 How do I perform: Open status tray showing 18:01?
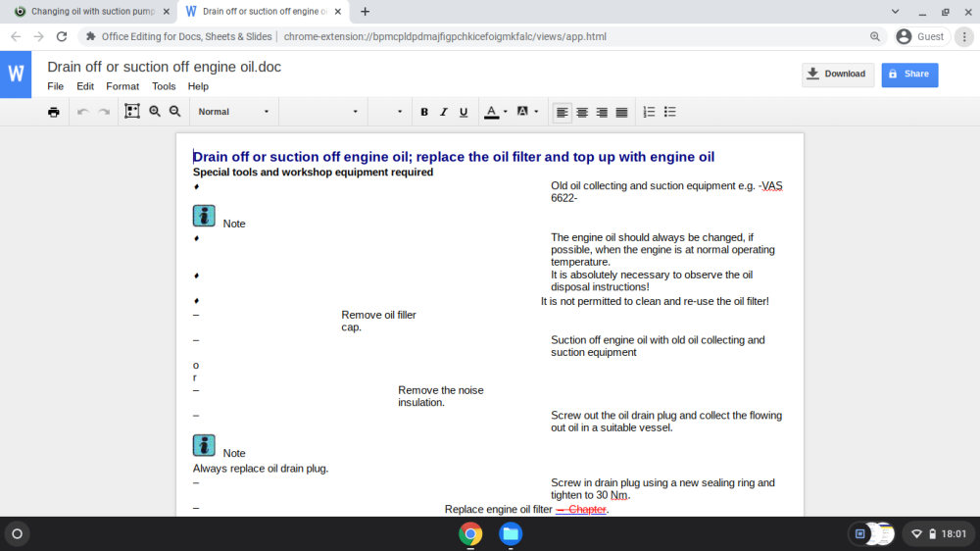tap(939, 533)
